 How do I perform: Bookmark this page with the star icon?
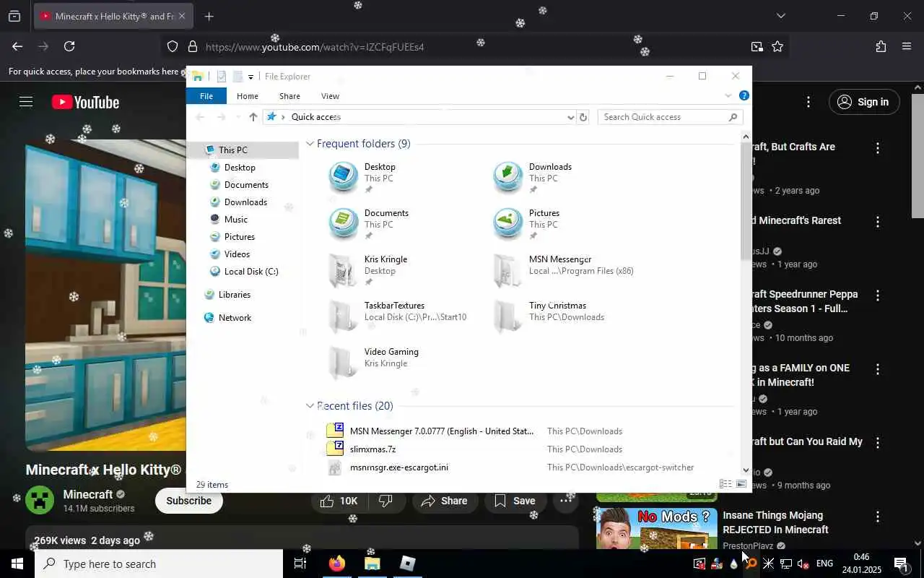[777, 46]
